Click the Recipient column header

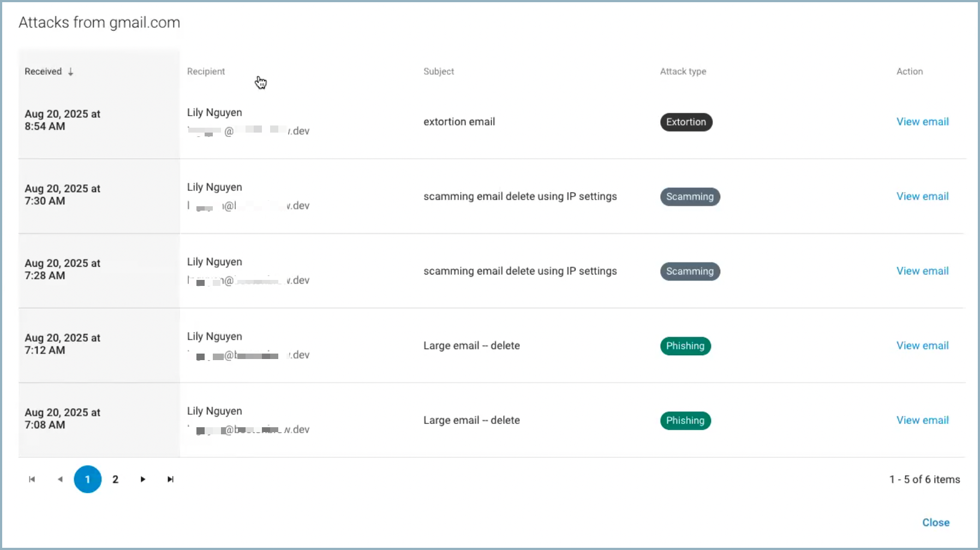click(206, 71)
